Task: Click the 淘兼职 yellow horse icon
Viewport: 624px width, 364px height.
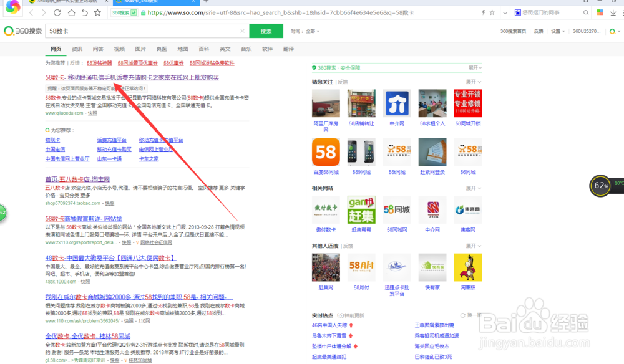Action: pos(467,267)
